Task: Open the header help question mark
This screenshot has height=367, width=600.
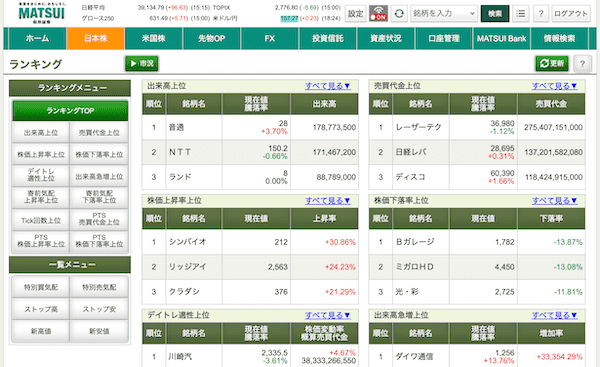Action: [541, 13]
